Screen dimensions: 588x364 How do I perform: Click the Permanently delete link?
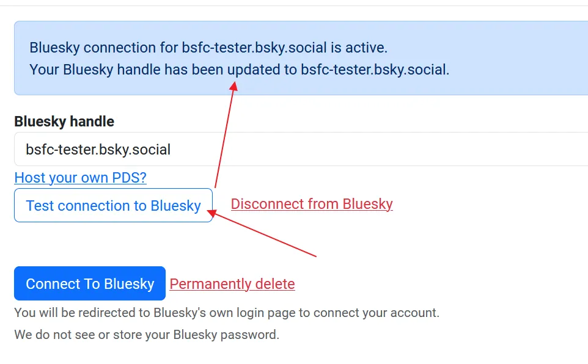tap(232, 284)
